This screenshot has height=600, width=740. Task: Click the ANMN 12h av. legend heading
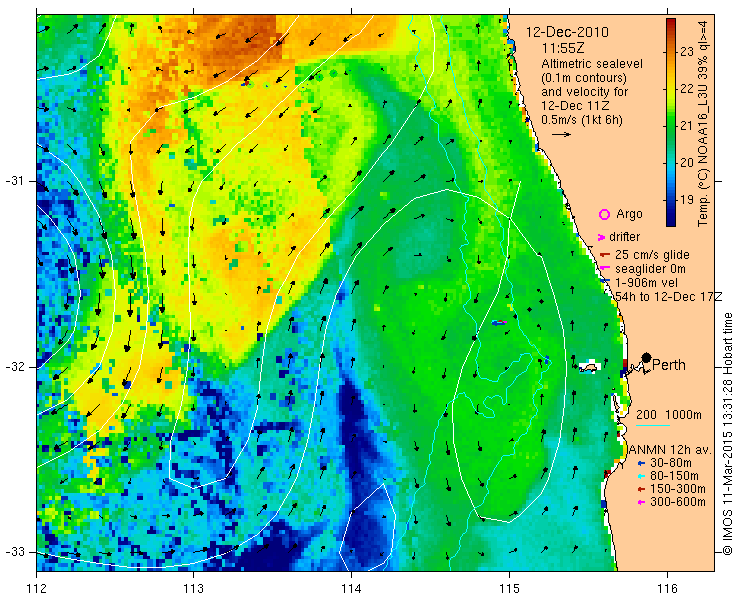[x=668, y=450]
